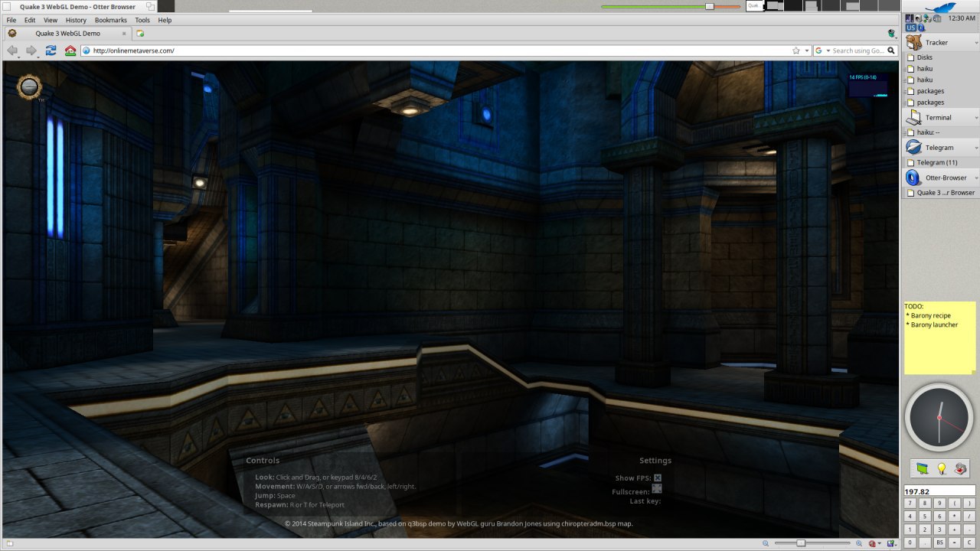Click the calculator BS button
The width and height of the screenshot is (980, 551).
[939, 542]
